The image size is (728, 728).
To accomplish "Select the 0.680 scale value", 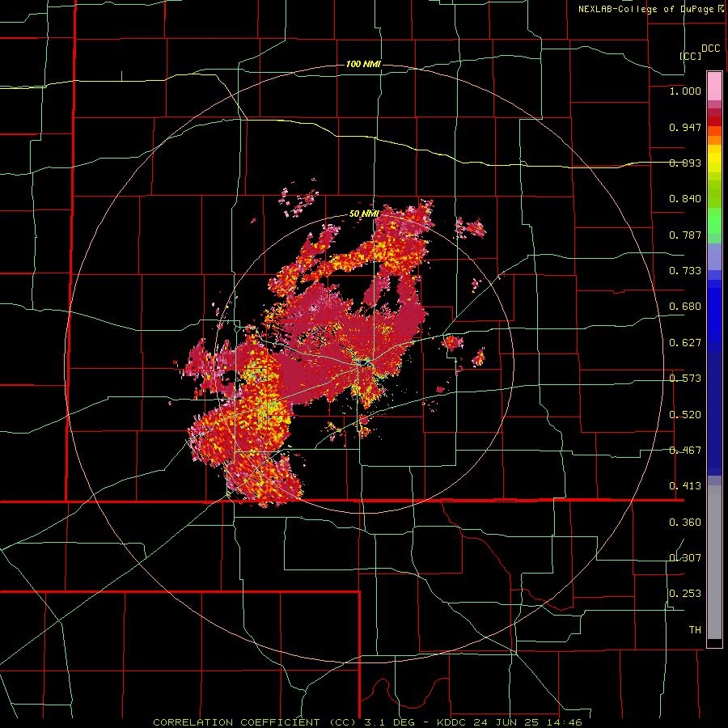I will click(685, 307).
